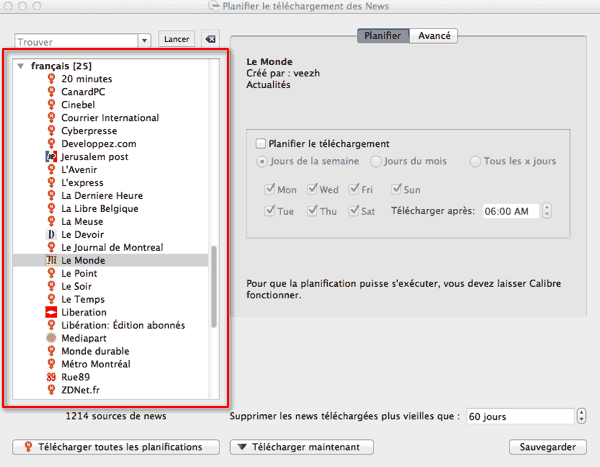Click the Le Monde logo icon

pyautogui.click(x=51, y=260)
